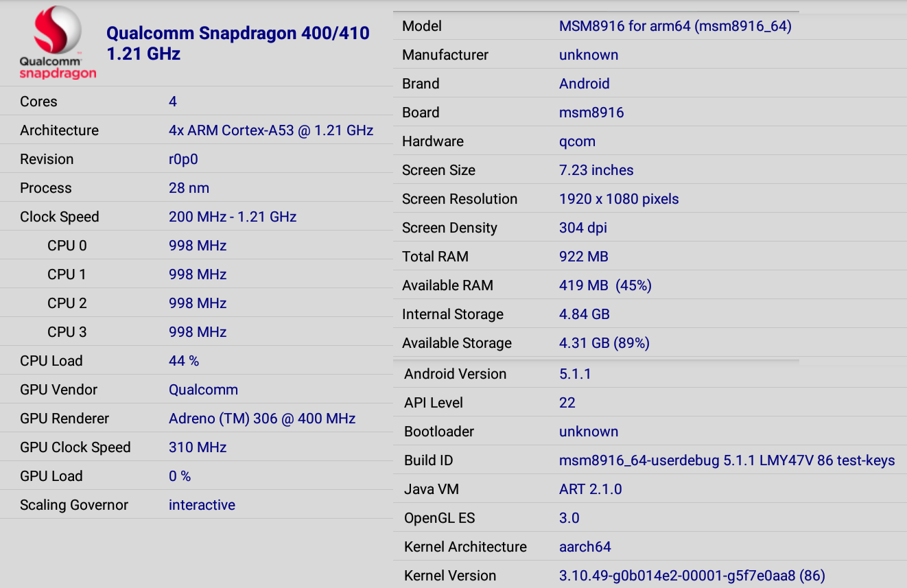The height and width of the screenshot is (588, 907).
Task: Select the CPU Load value 44 %
Action: coord(184,361)
